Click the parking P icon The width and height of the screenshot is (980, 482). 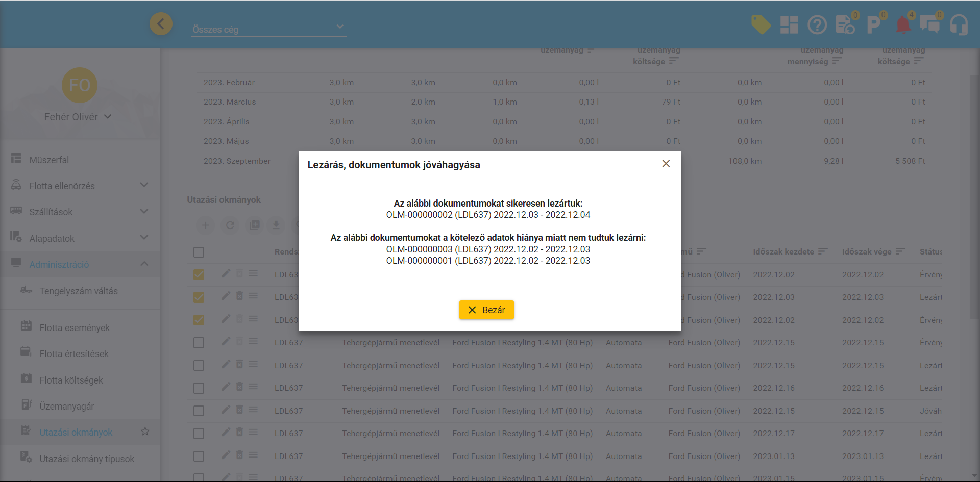873,24
